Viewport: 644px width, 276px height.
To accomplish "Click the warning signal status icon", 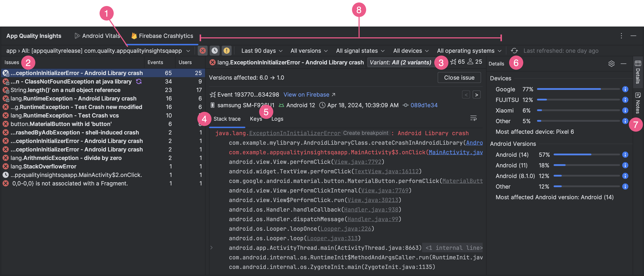I will click(226, 51).
